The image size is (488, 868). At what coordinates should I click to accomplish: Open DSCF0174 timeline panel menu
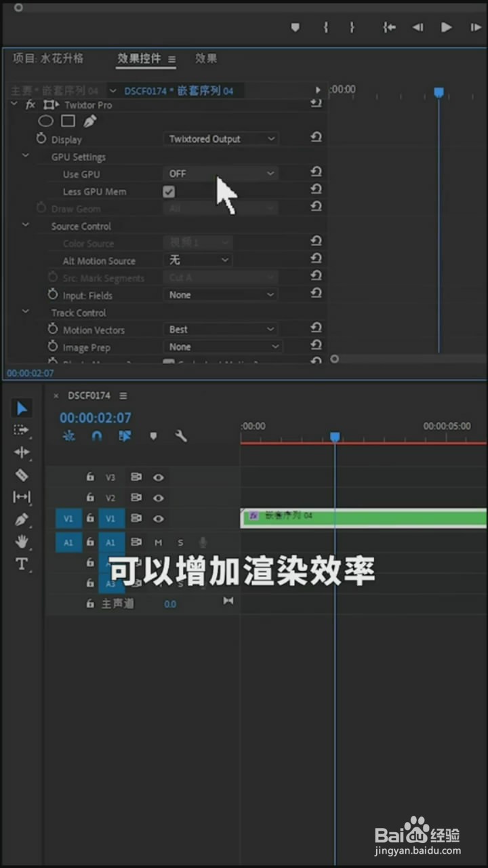coord(123,395)
